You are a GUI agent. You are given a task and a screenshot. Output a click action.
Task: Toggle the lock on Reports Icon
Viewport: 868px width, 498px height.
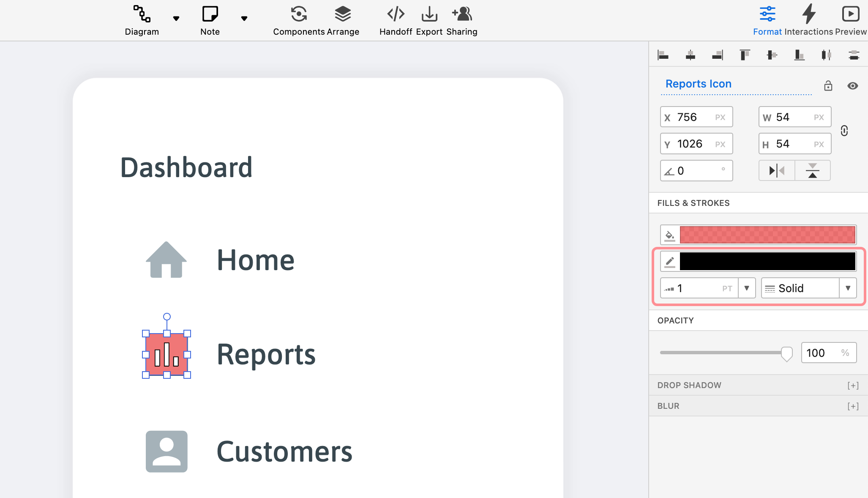tap(828, 86)
